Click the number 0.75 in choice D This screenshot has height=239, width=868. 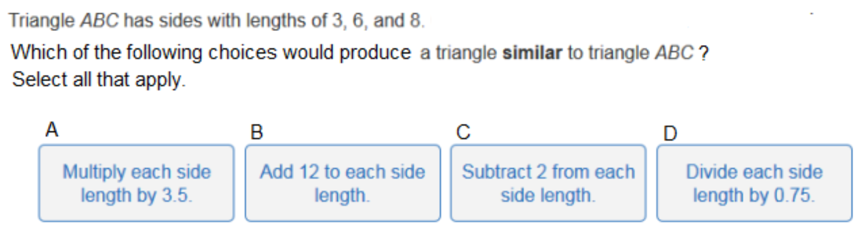coord(794,196)
